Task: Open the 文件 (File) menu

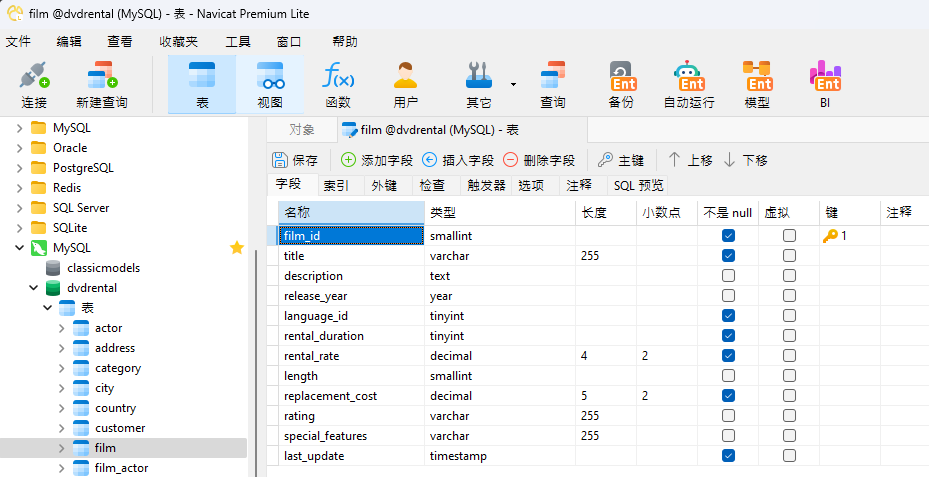Action: 18,42
